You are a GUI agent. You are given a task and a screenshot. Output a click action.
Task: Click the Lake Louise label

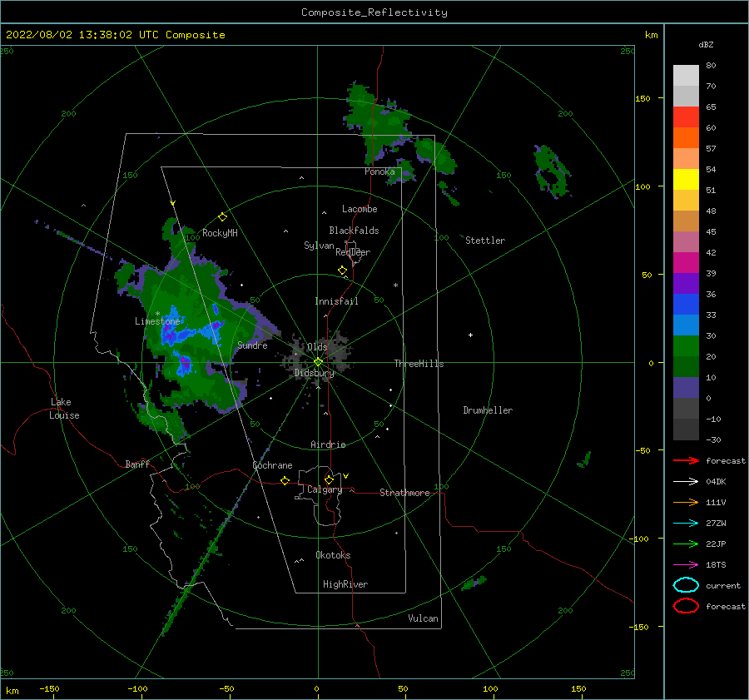[x=64, y=409]
